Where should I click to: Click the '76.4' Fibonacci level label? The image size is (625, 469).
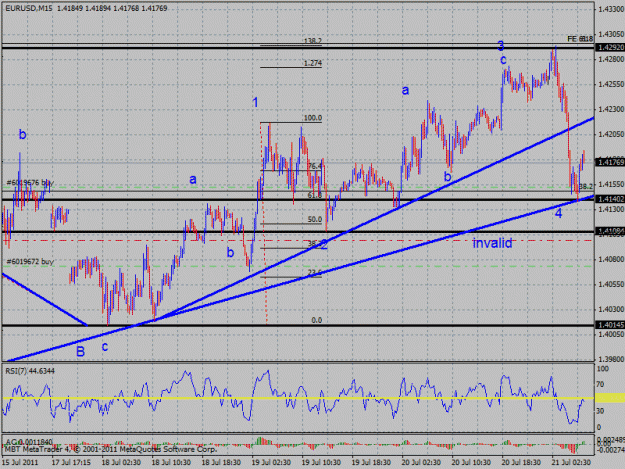314,166
